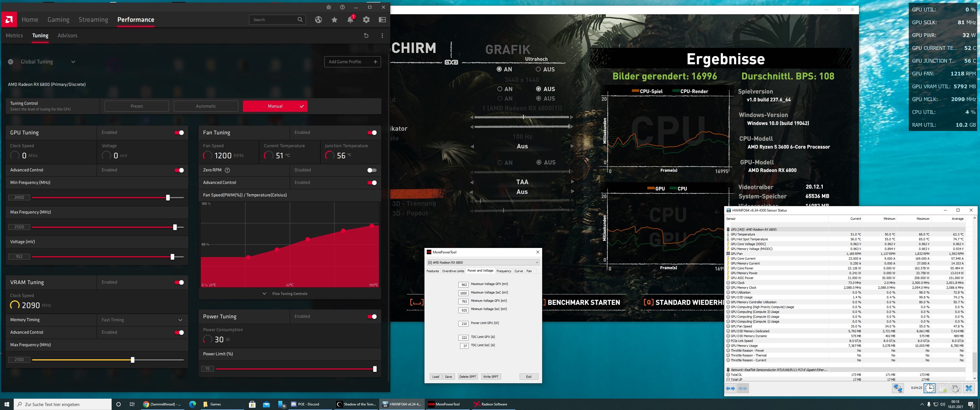Click the Power Limit (%) slider handle
This screenshot has height=410, width=980.
click(x=375, y=369)
